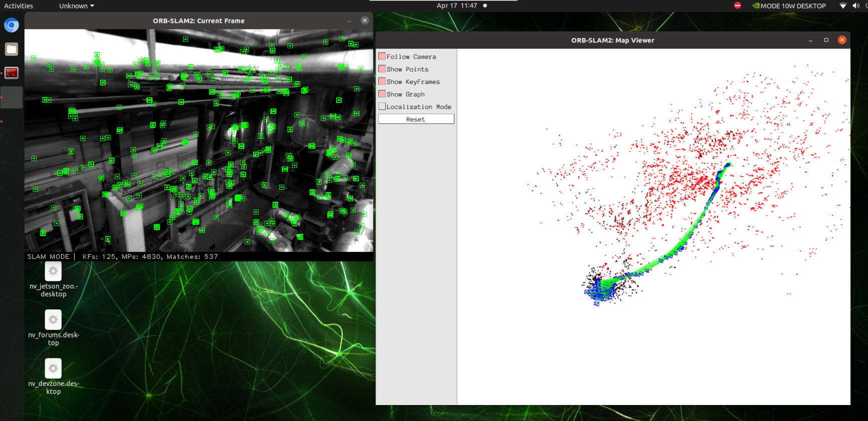Screen dimensions: 868x421
Task: Click the ORB-SLAM2: Current Frame title text
Action: (x=199, y=21)
